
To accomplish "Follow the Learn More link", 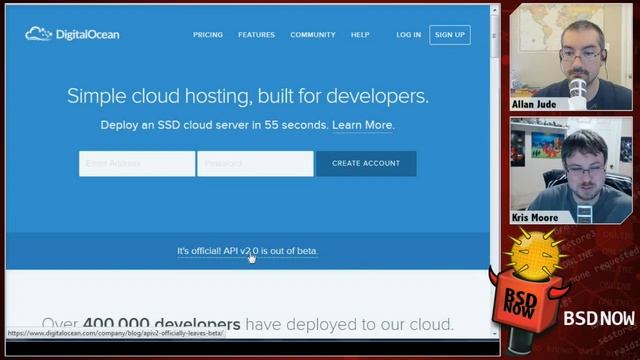I will (x=362, y=125).
